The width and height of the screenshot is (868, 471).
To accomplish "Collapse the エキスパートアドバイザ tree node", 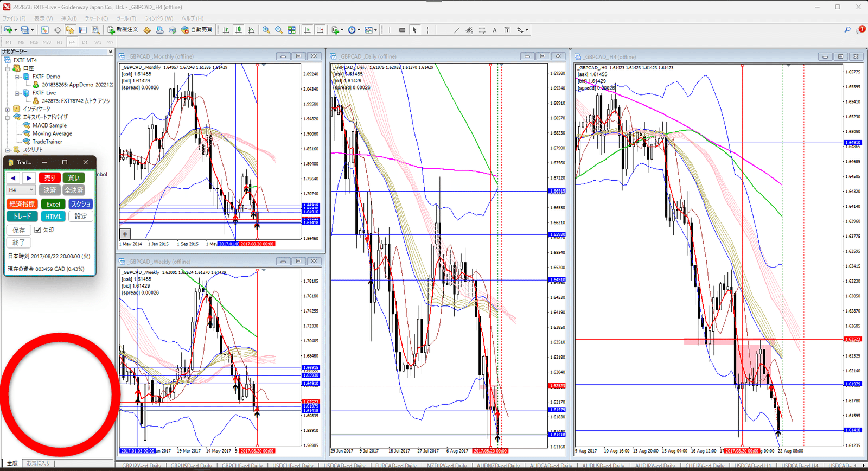I will click(x=8, y=117).
